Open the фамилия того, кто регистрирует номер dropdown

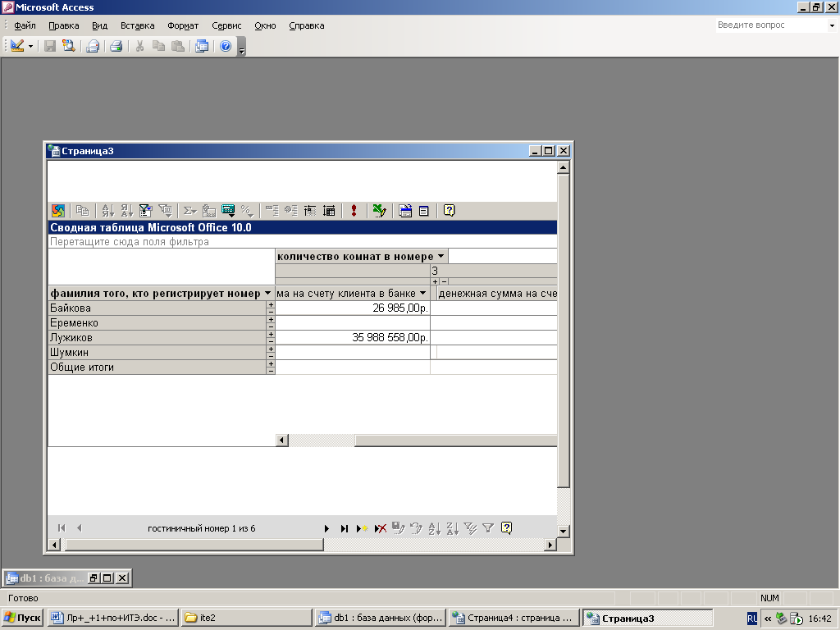coord(268,293)
